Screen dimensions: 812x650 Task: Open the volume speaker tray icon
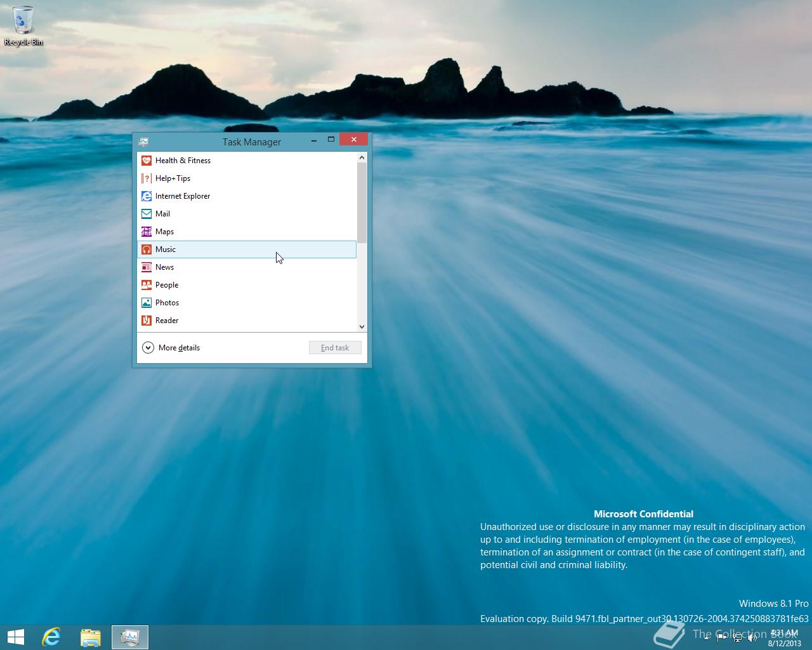tap(752, 638)
